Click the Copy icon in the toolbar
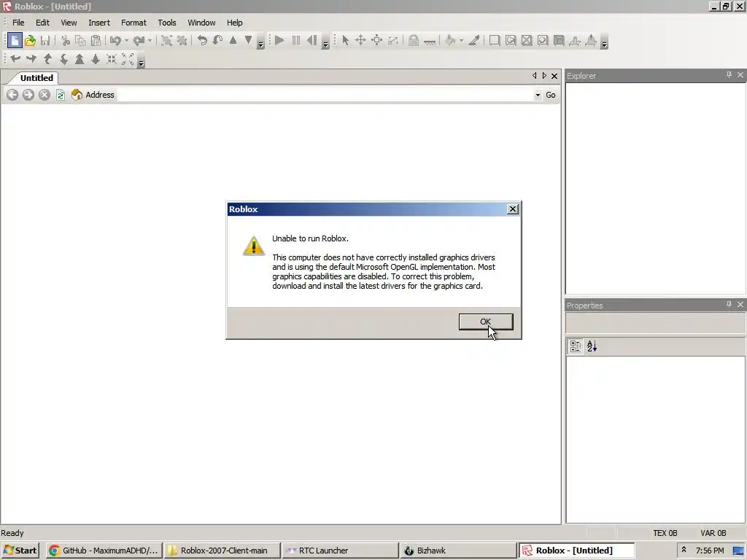Image resolution: width=747 pixels, height=560 pixels. click(x=80, y=41)
